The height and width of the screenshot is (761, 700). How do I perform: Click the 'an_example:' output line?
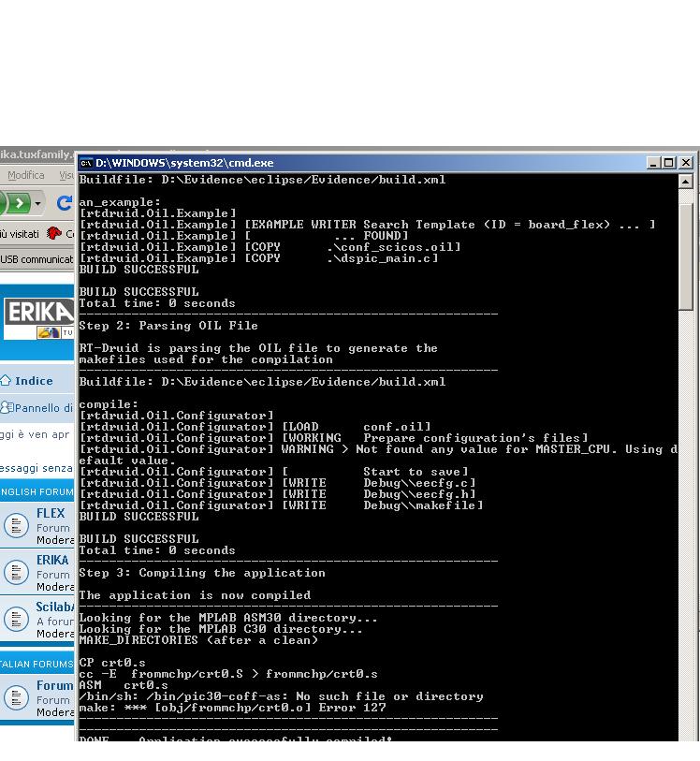(x=120, y=202)
